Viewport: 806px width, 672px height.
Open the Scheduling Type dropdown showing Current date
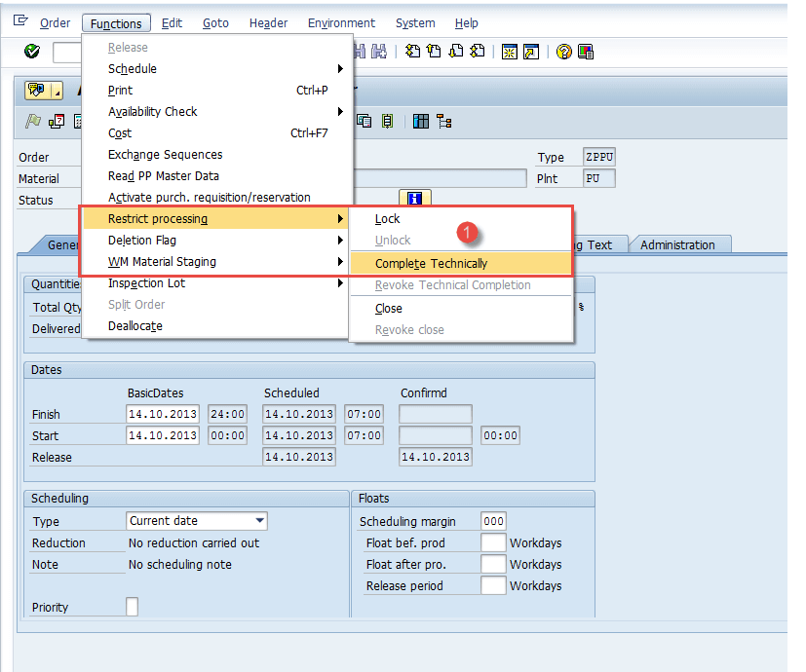(x=260, y=521)
